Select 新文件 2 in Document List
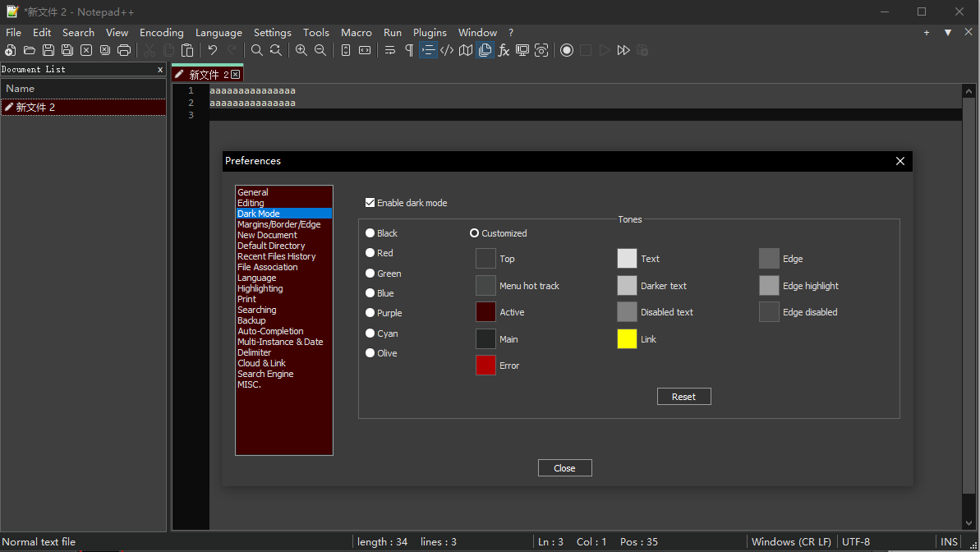This screenshot has width=980, height=552. (x=83, y=108)
